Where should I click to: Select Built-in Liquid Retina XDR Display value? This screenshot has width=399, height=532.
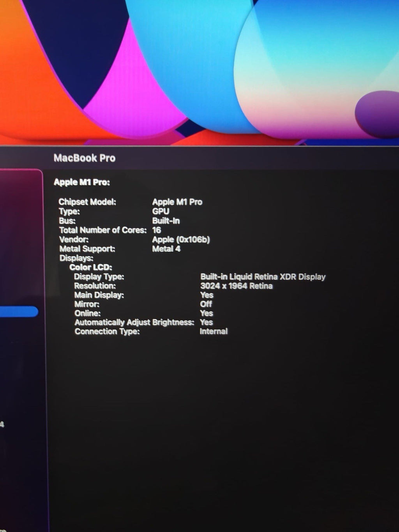[263, 277]
